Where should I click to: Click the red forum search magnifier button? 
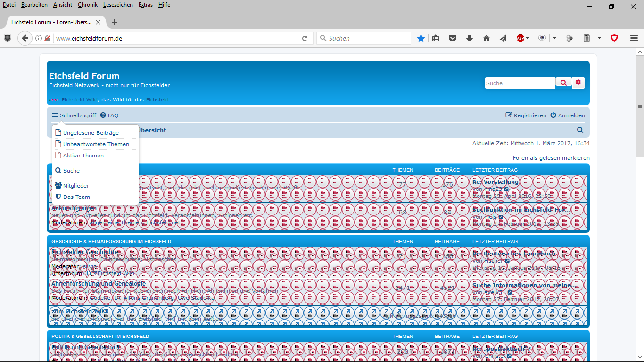click(x=563, y=83)
